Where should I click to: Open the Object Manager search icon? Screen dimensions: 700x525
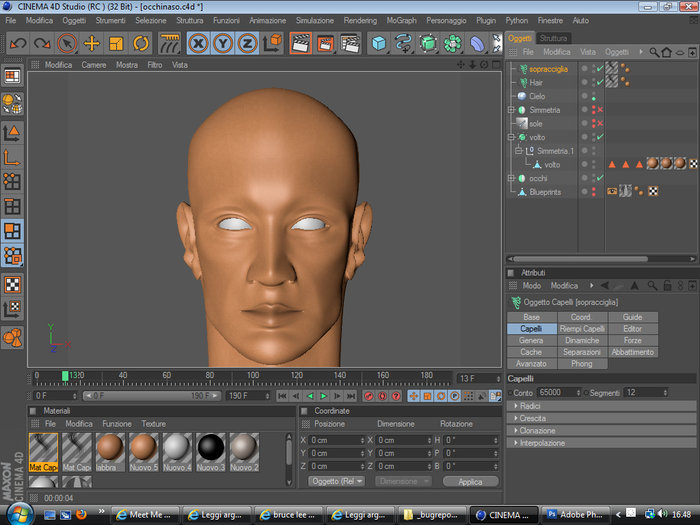(654, 52)
